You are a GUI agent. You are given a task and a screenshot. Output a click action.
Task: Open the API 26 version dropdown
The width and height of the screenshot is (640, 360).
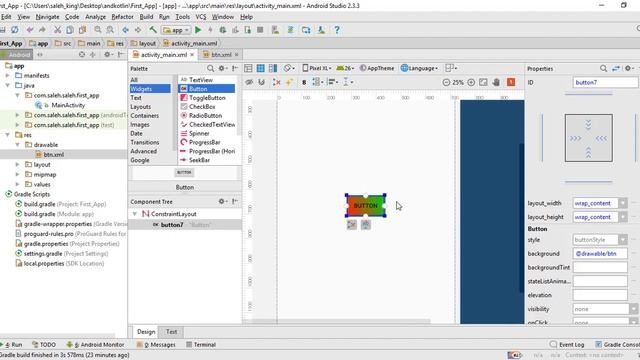point(345,68)
